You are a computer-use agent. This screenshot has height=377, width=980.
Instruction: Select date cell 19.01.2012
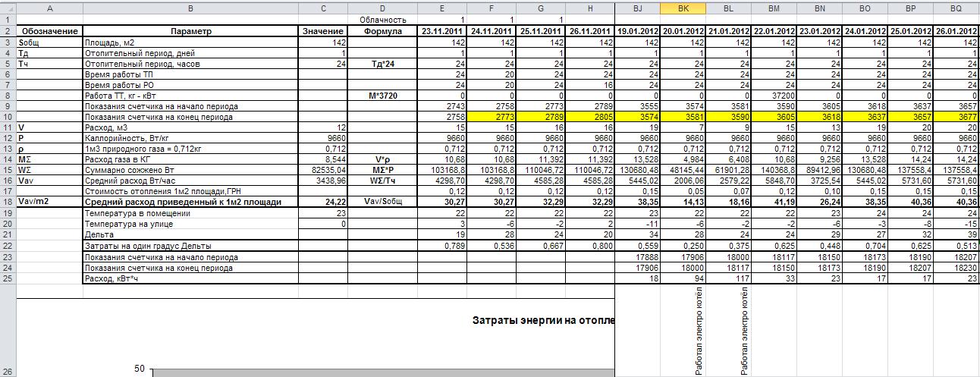(637, 31)
